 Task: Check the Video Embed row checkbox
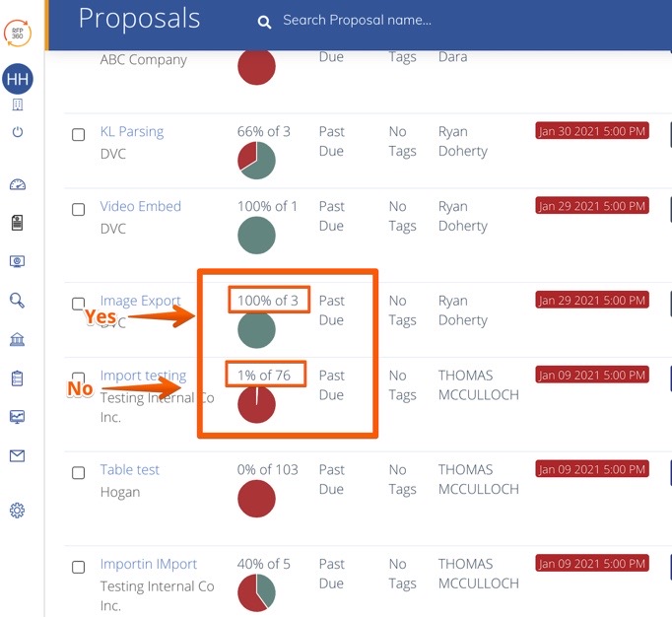[x=79, y=210]
